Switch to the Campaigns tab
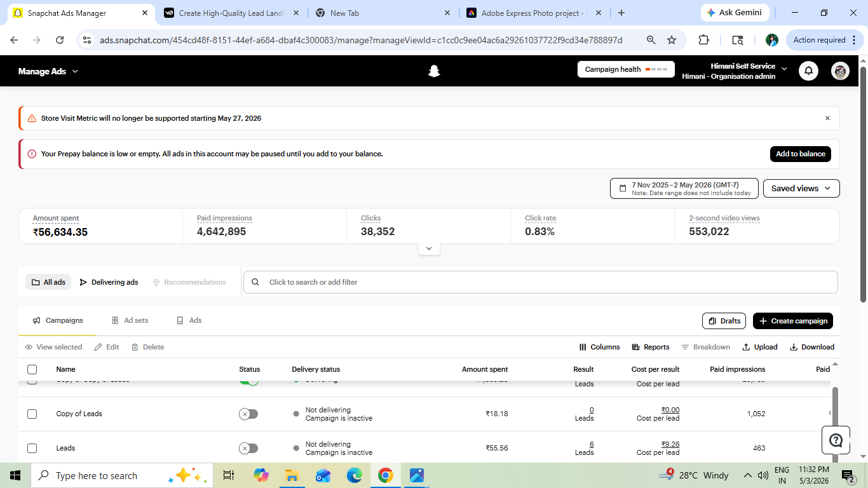868x488 pixels. tap(58, 320)
